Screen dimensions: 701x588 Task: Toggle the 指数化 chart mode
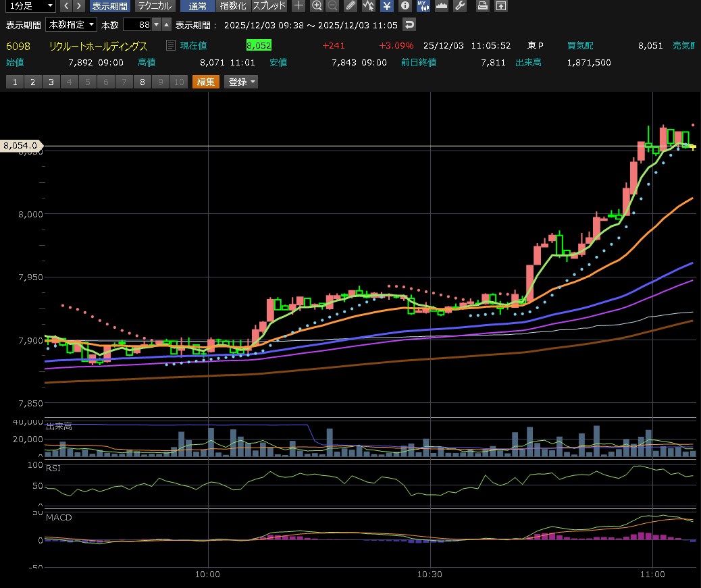tap(234, 6)
